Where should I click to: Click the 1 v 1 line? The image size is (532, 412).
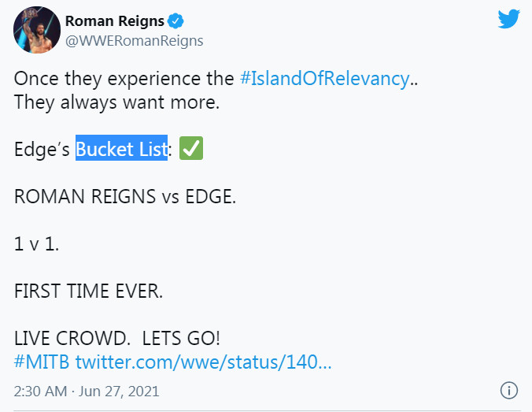[x=36, y=244]
